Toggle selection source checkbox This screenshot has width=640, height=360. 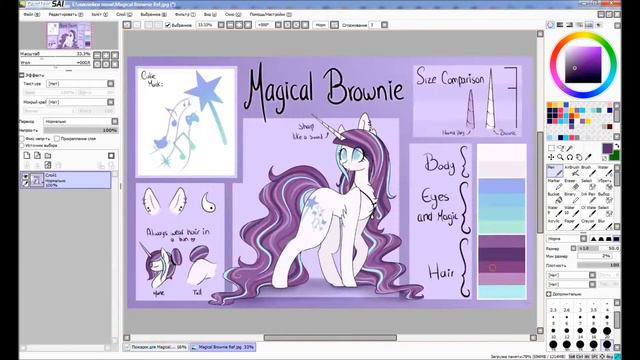coord(22,145)
